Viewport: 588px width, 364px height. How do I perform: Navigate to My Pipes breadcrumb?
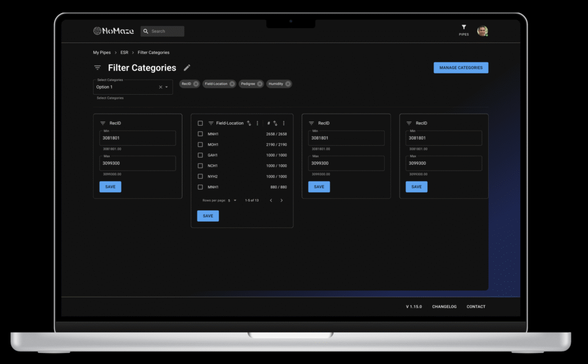pos(102,53)
